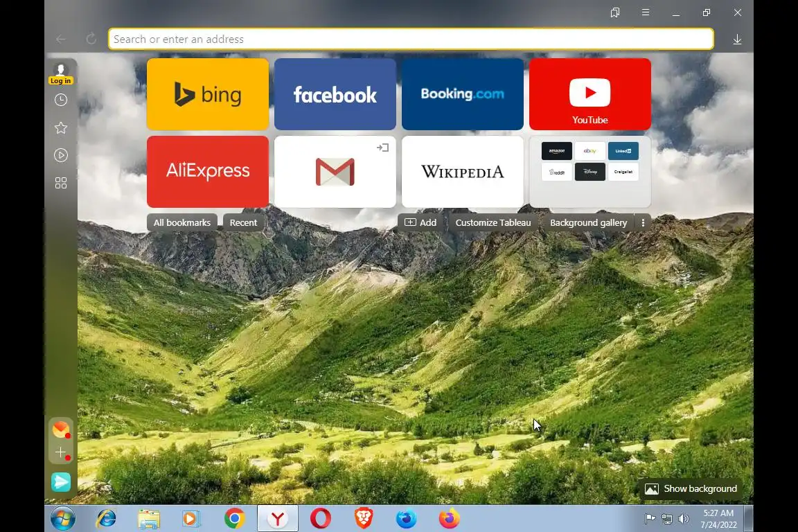Click the plus icon in sidebar

60,452
